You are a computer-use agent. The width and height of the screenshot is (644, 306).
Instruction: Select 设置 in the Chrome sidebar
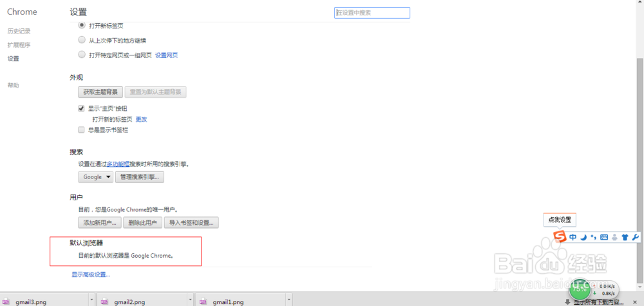click(x=13, y=59)
